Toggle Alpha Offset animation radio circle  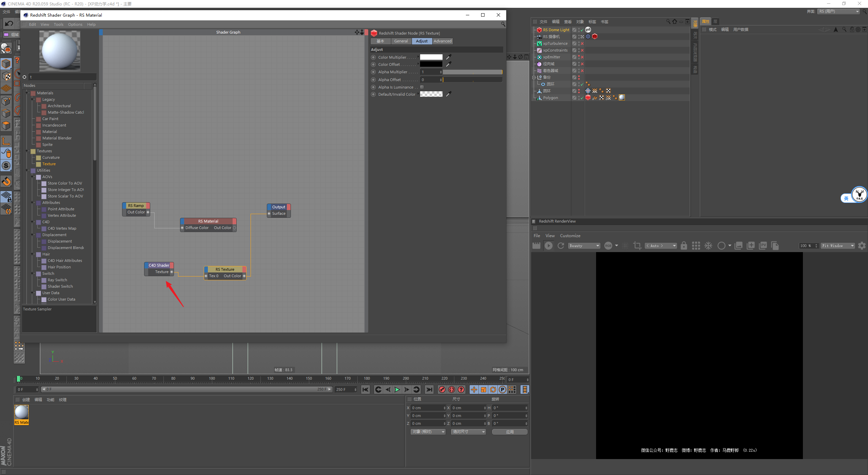click(x=373, y=80)
